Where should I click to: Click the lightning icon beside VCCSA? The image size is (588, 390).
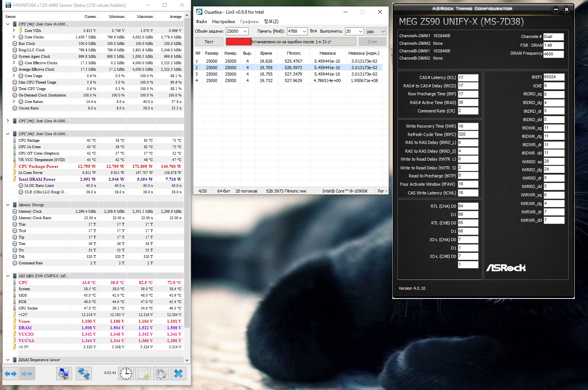14,341
